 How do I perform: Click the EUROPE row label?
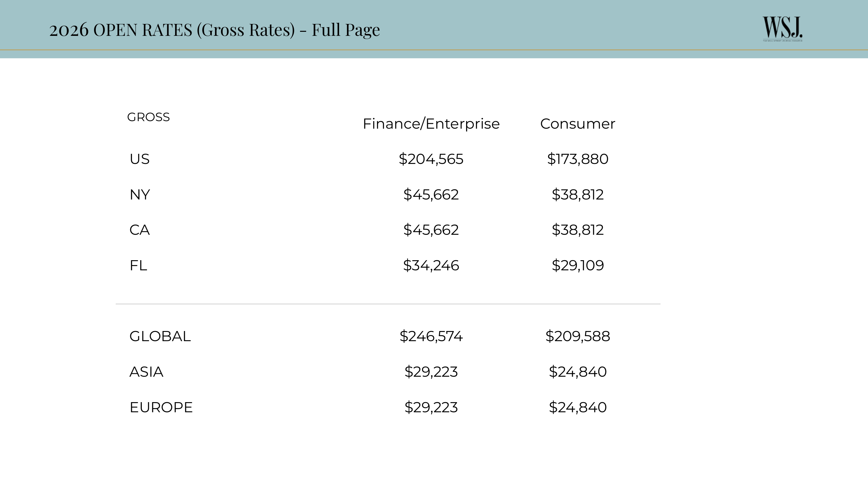tap(161, 408)
